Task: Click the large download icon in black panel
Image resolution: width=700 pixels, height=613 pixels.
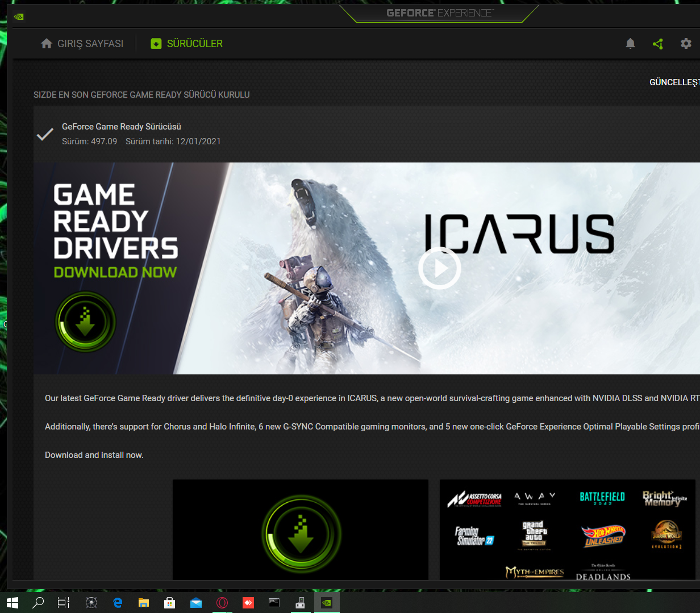Action: tap(301, 533)
